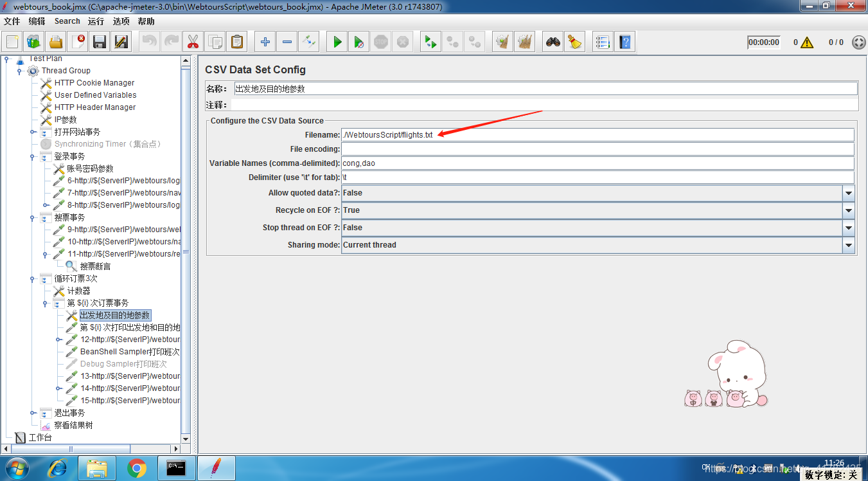Click the Delimiter input field

coord(598,177)
